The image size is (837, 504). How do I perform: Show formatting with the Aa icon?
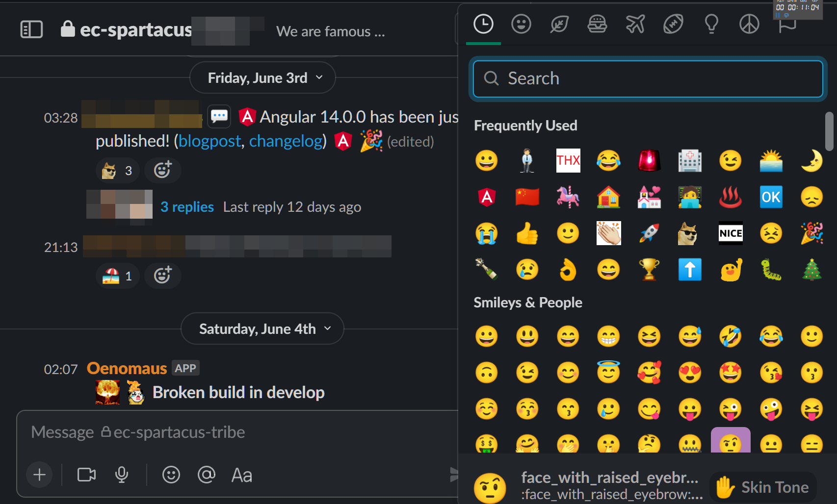(x=241, y=475)
